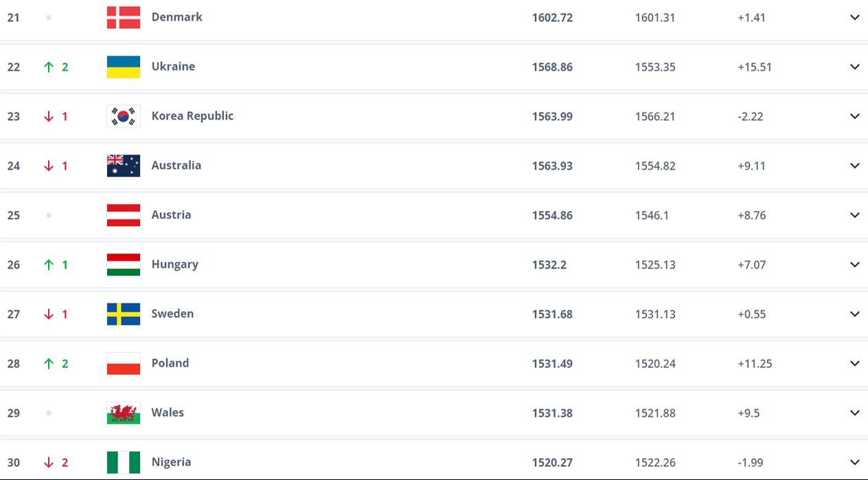Expand the Denmark row details chevron

coord(855,17)
